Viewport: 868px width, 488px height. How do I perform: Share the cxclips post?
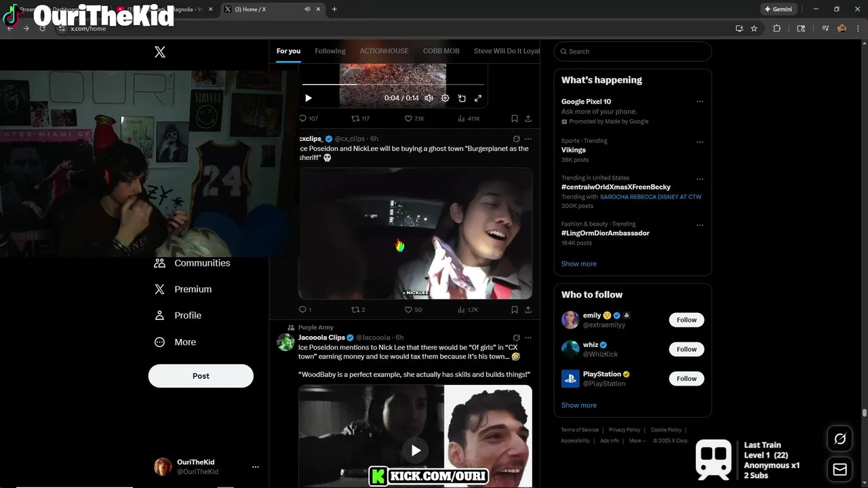pyautogui.click(x=528, y=310)
